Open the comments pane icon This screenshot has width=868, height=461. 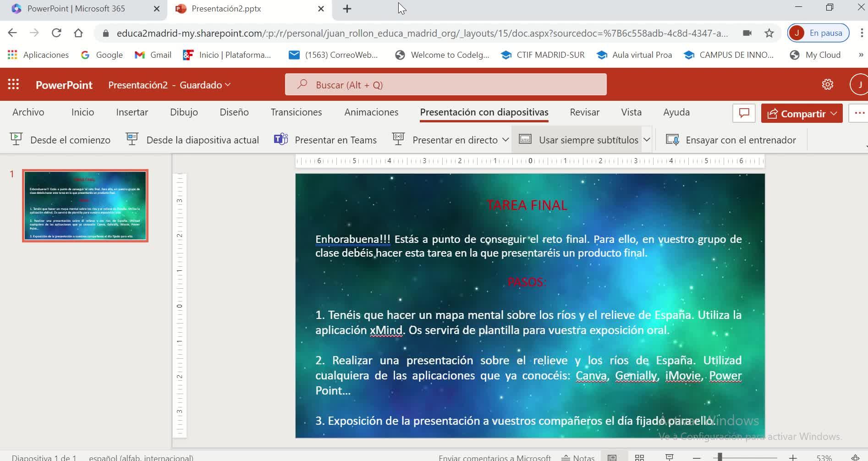(x=744, y=113)
